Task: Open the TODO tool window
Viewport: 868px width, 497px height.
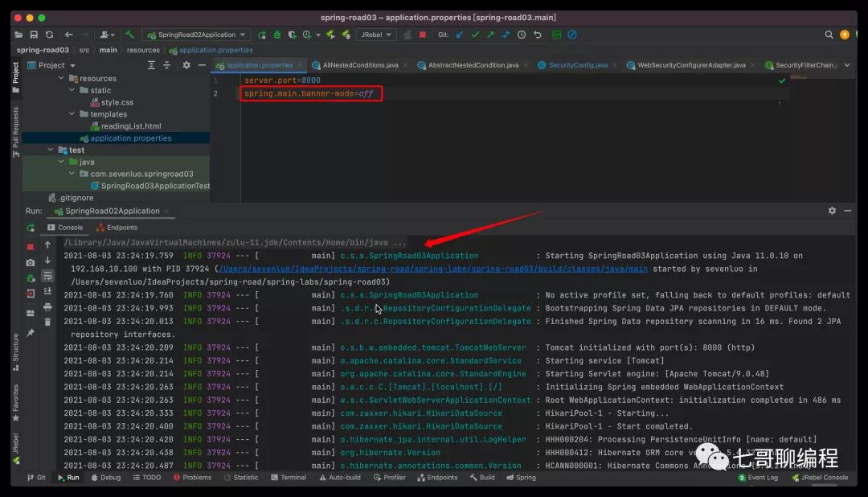Action: 147,478
